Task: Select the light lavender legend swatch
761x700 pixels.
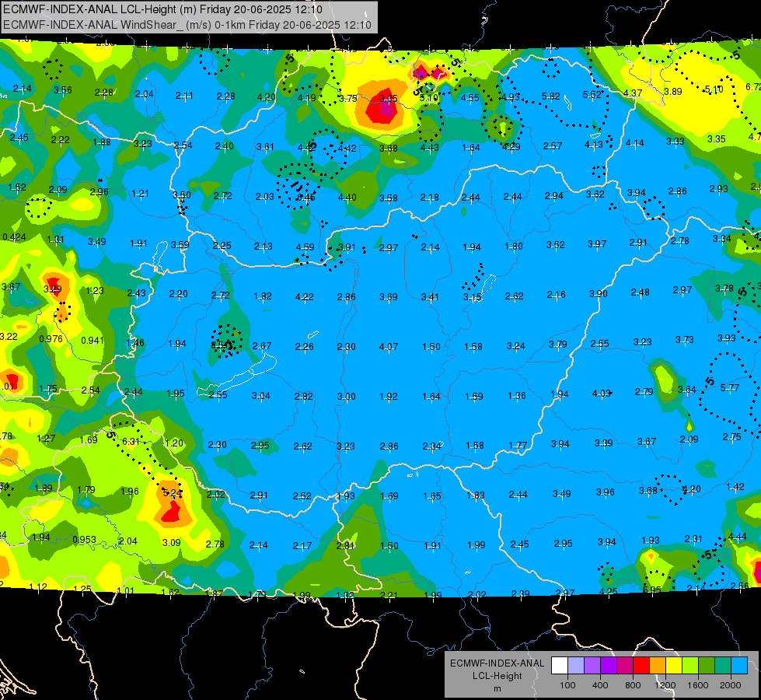Action: tap(575, 666)
